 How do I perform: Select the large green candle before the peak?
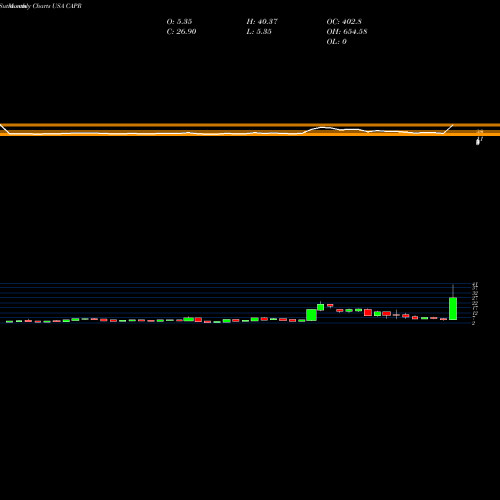click(x=311, y=315)
